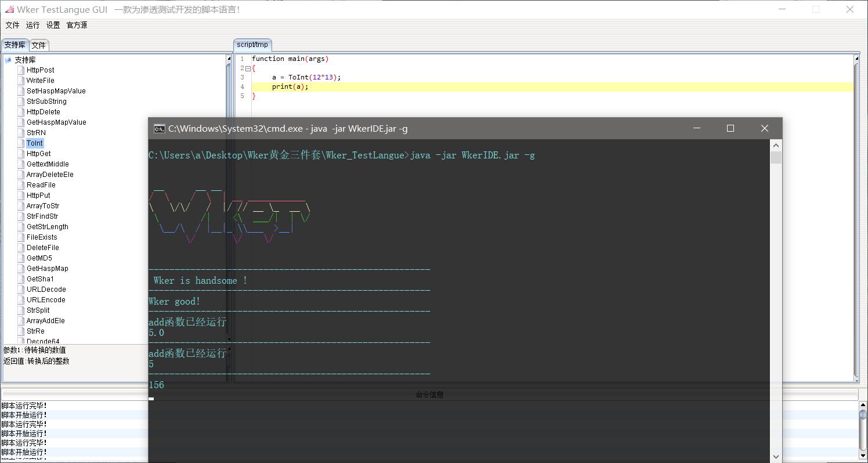The height and width of the screenshot is (463, 868).
Task: Click 'Wker good!' output line in cmd
Action: 174,301
